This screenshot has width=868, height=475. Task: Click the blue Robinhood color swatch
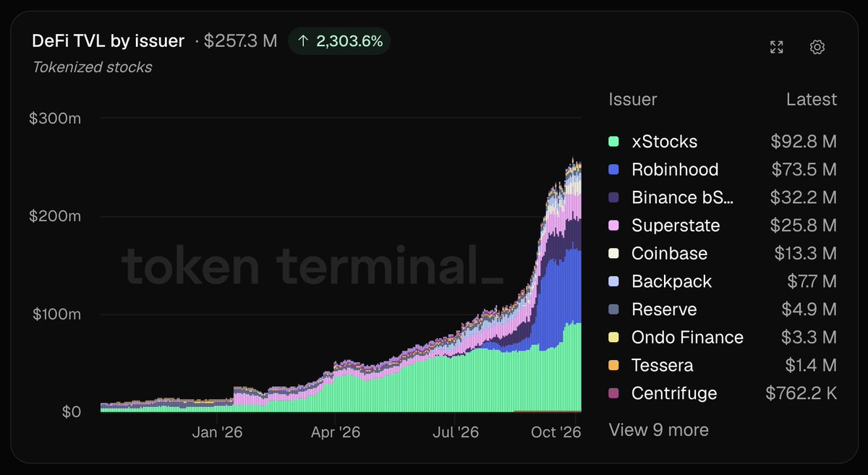[x=614, y=170]
